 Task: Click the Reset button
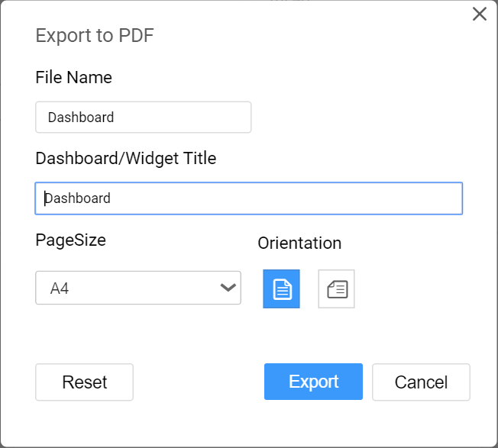pyautogui.click(x=84, y=382)
